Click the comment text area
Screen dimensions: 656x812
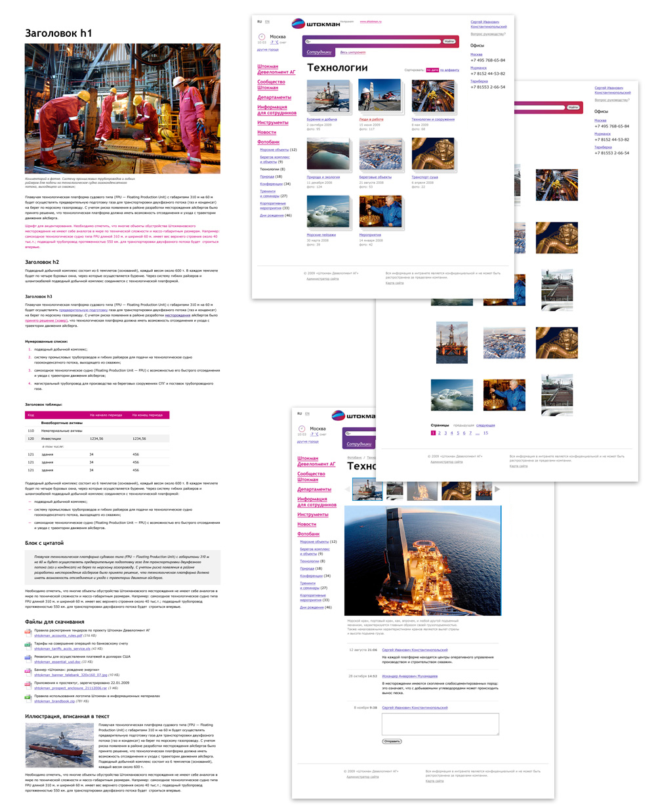pos(440,724)
